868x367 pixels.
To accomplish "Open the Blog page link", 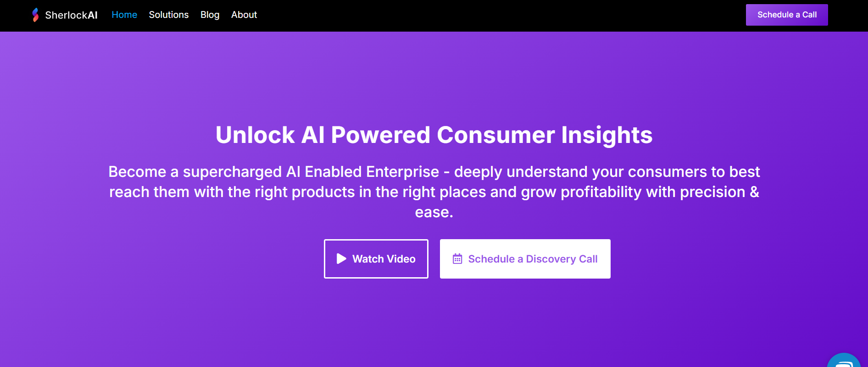I will [x=210, y=15].
